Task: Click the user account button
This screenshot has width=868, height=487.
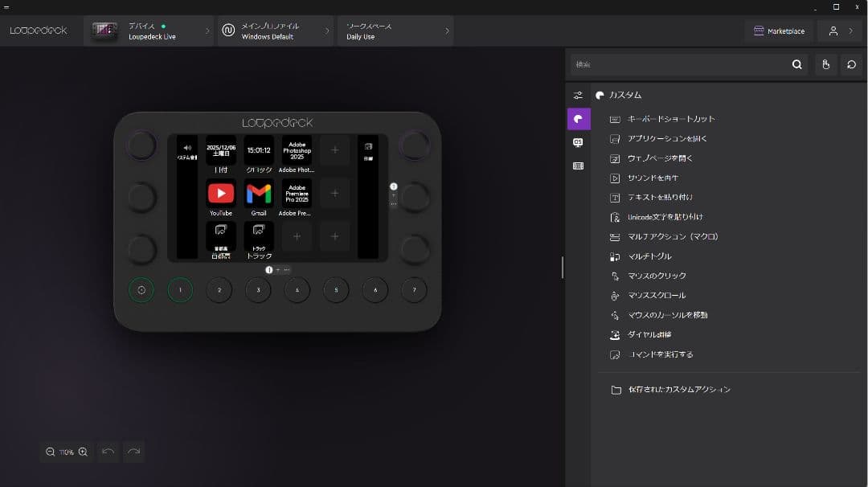Action: click(839, 31)
